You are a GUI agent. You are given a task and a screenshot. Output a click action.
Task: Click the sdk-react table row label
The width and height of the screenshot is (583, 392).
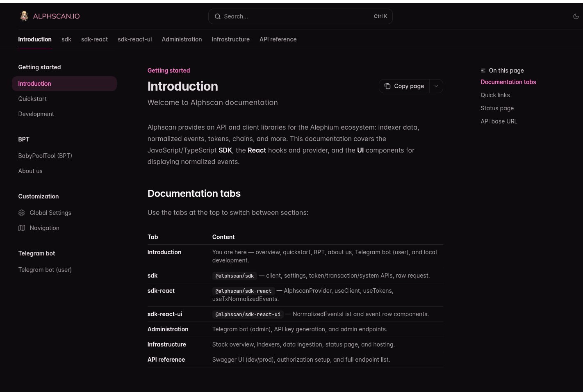[x=161, y=291]
